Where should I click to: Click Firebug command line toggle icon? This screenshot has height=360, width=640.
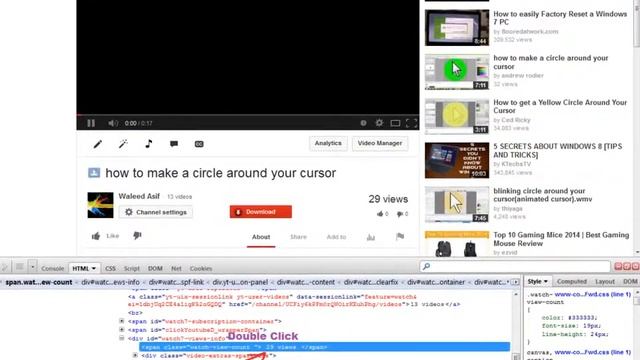19,267
